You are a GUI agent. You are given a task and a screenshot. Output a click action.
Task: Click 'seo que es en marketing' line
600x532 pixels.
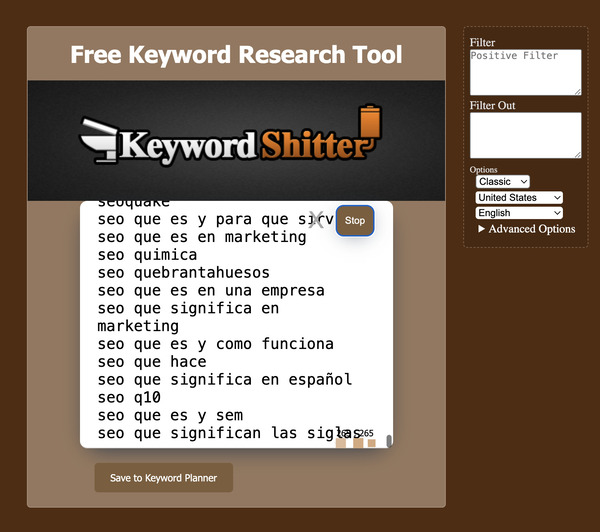pyautogui.click(x=202, y=237)
